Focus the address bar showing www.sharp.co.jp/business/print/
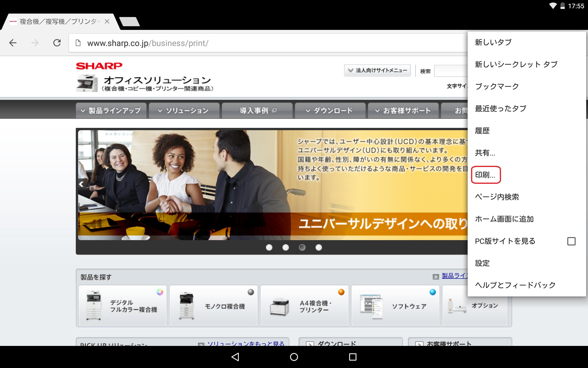This screenshot has width=588, height=368. pos(268,43)
